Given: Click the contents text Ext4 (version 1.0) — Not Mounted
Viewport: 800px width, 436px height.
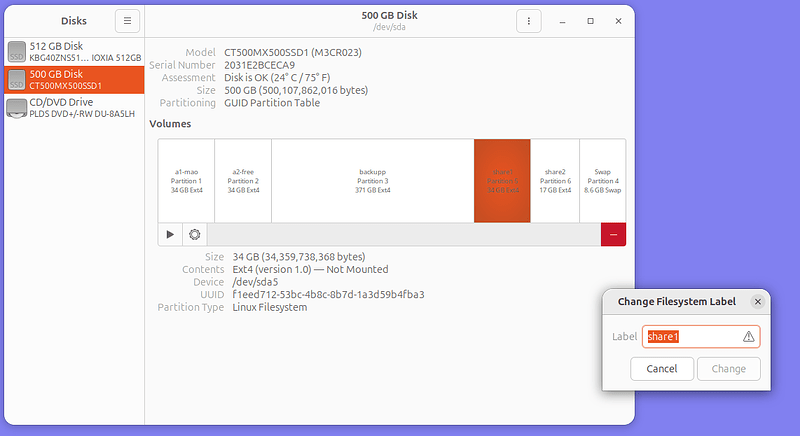Looking at the screenshot, I should [310, 269].
